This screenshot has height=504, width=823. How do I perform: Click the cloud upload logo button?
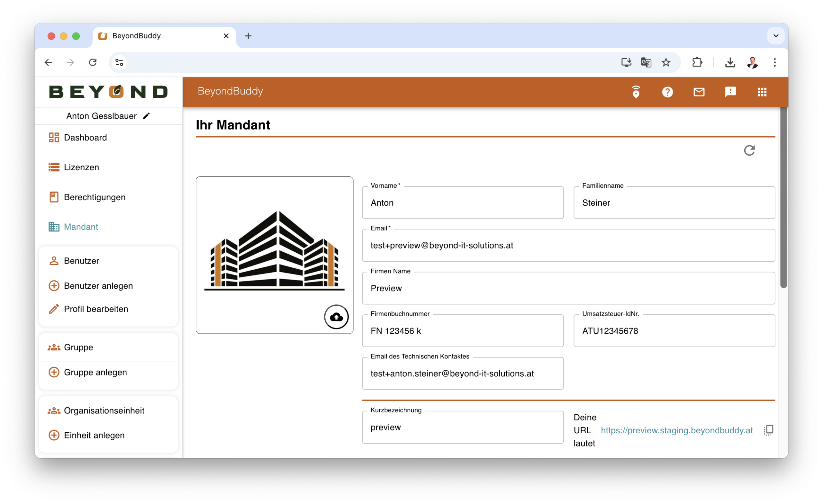coord(336,317)
